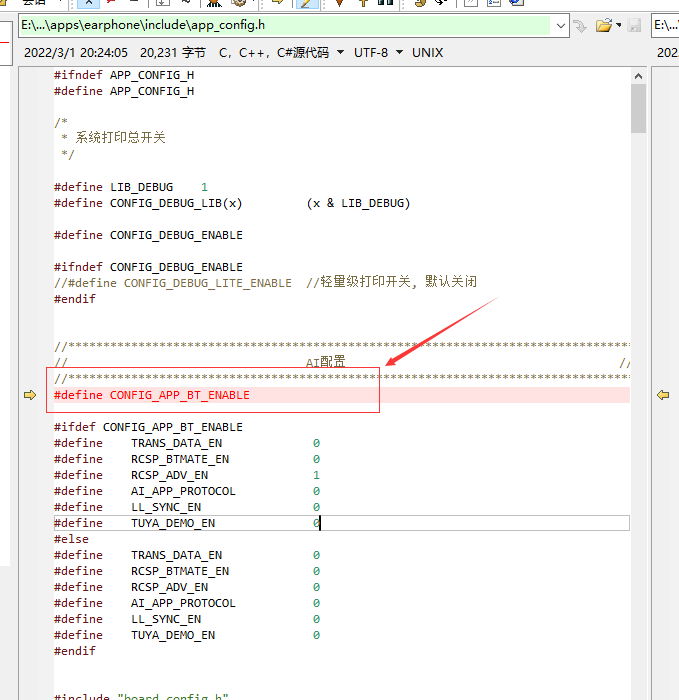Image resolution: width=679 pixels, height=700 pixels.
Task: Click the final #endif after TUYA_DEMO_EN
Action: (x=75, y=651)
